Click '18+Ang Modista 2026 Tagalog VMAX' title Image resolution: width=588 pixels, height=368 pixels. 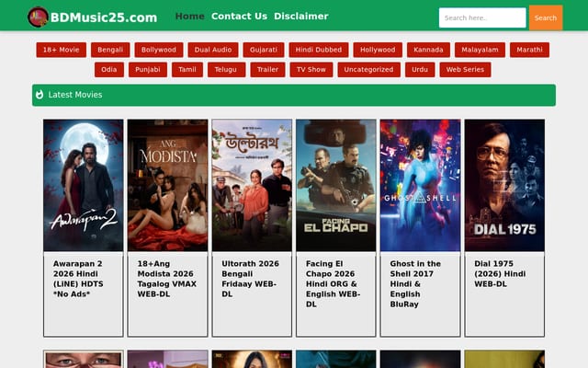167,279
